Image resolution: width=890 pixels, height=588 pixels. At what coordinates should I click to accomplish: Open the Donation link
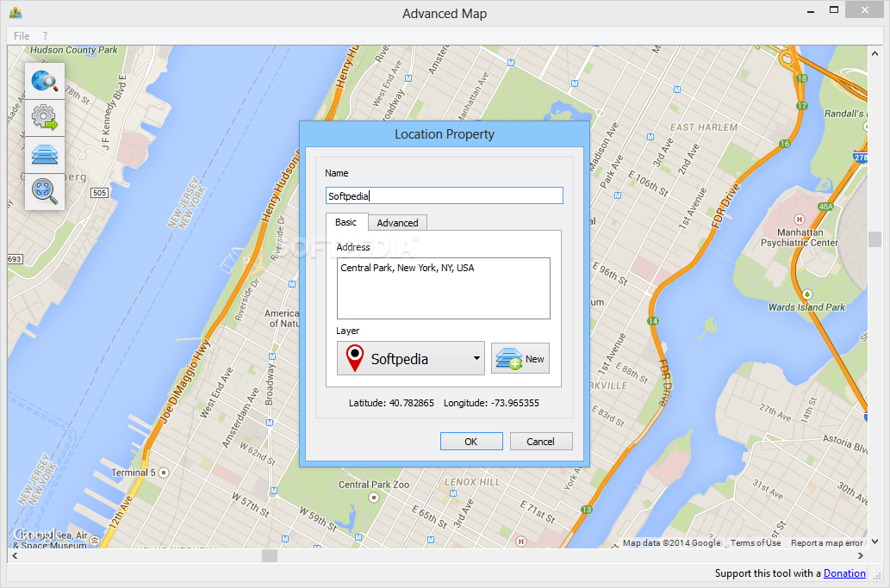click(844, 573)
